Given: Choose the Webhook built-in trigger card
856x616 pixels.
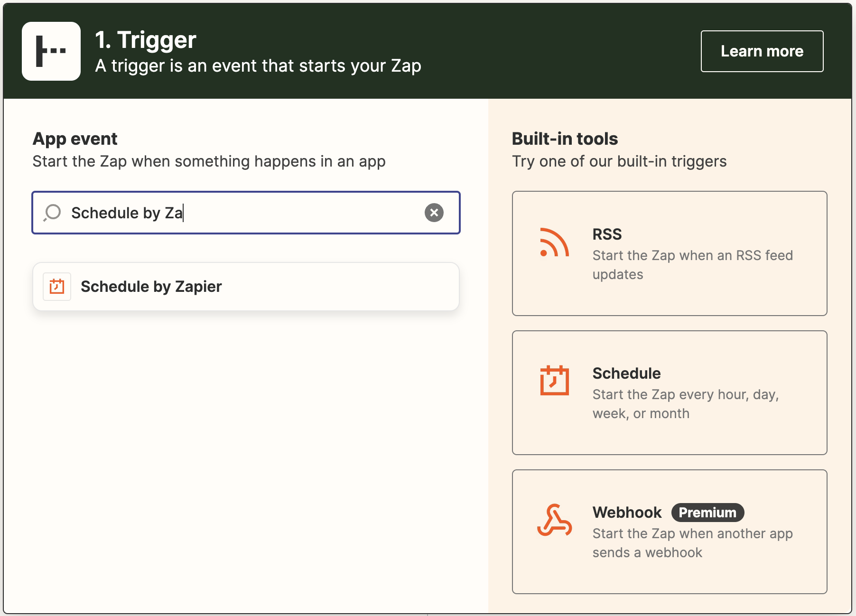Looking at the screenshot, I should pos(670,532).
